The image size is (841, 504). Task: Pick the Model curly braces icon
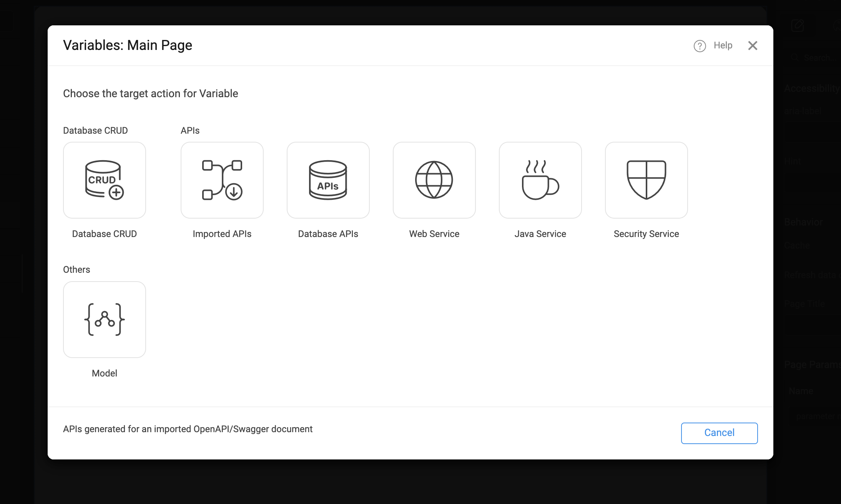coord(104,319)
